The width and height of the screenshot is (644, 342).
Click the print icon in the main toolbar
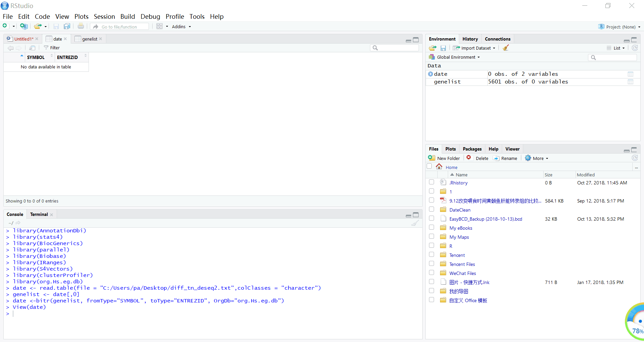point(81,26)
